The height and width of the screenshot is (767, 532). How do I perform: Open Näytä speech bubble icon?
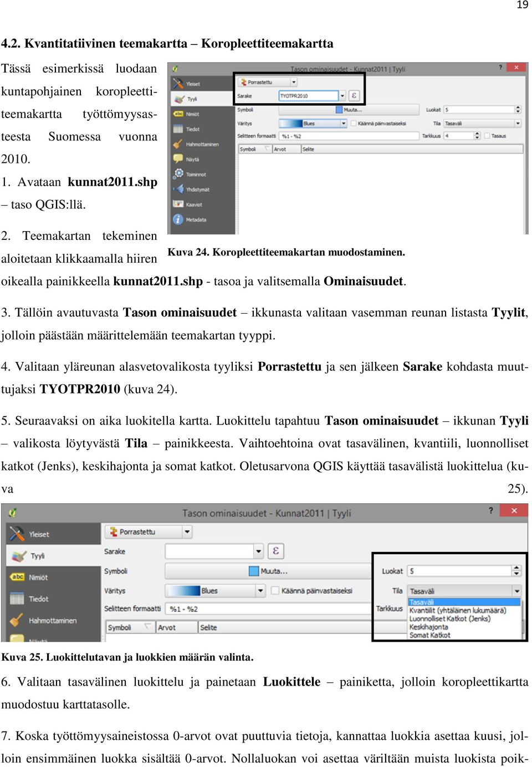click(178, 158)
